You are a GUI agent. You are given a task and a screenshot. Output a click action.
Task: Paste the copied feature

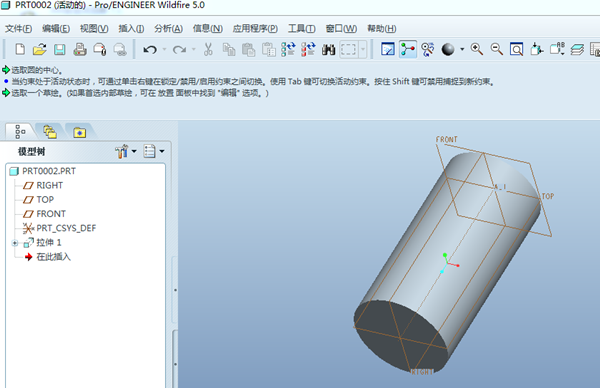tap(249, 49)
